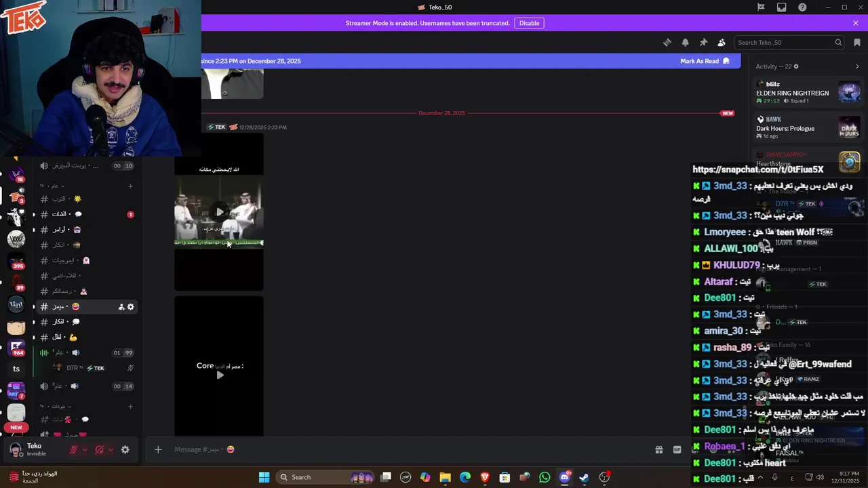The width and height of the screenshot is (868, 488).
Task: Select the افلام-انمي channel
Action: (x=88, y=276)
